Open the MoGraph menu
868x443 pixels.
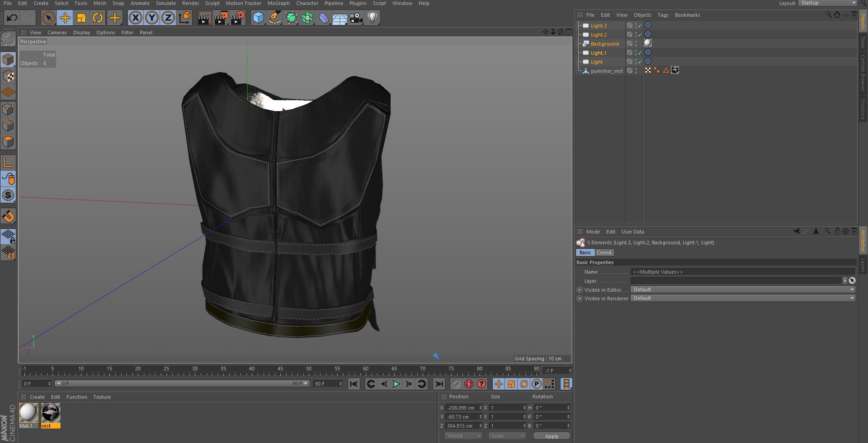tap(278, 3)
